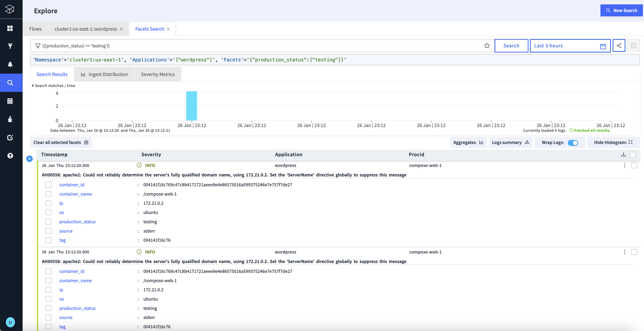Image resolution: width=644 pixels, height=331 pixels.
Task: Click the download logs icon in table header
Action: 624,155
